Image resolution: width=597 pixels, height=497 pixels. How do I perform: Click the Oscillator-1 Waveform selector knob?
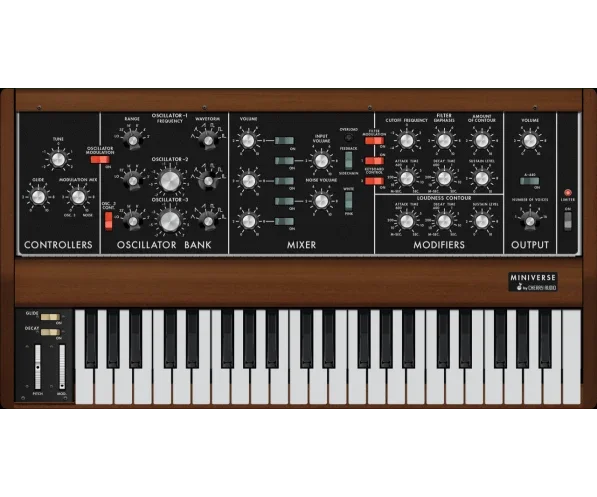click(x=208, y=141)
